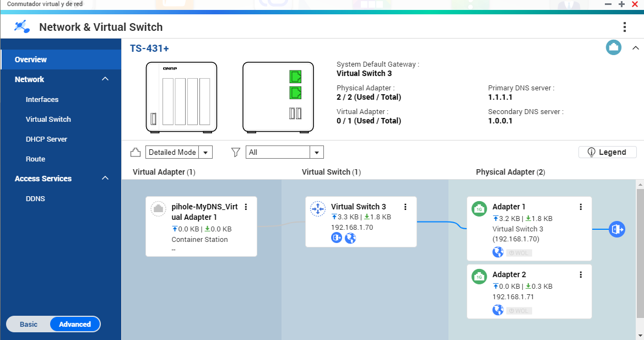The width and height of the screenshot is (644, 340).
Task: Open Adapter 1 three-dot menu
Action: point(581,207)
